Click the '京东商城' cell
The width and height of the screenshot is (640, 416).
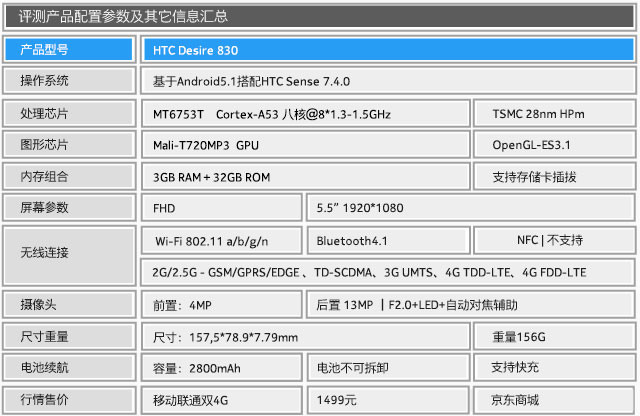pos(554,399)
